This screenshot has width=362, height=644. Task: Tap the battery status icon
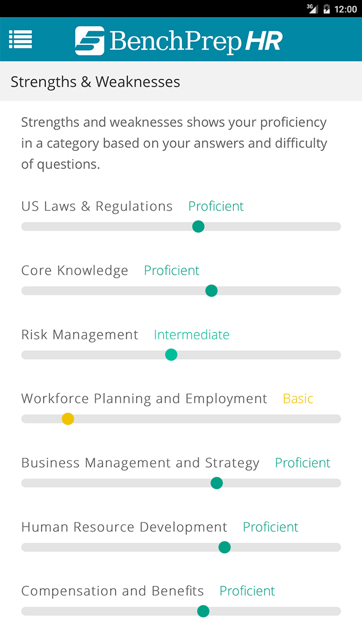tap(327, 9)
